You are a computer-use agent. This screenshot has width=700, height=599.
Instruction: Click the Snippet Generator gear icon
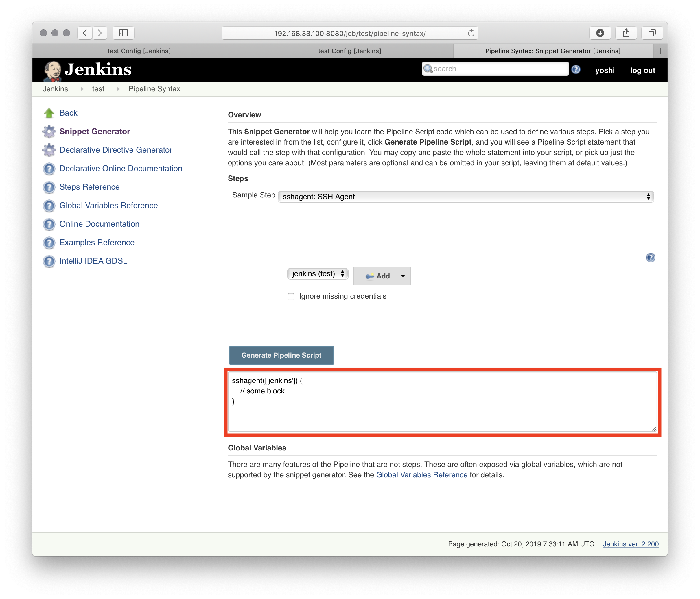point(49,132)
